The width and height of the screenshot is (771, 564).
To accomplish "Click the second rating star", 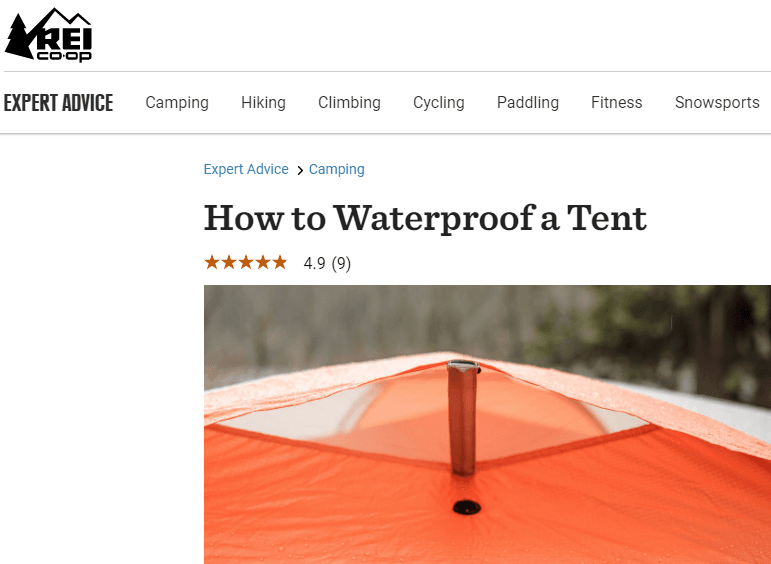I will [229, 263].
